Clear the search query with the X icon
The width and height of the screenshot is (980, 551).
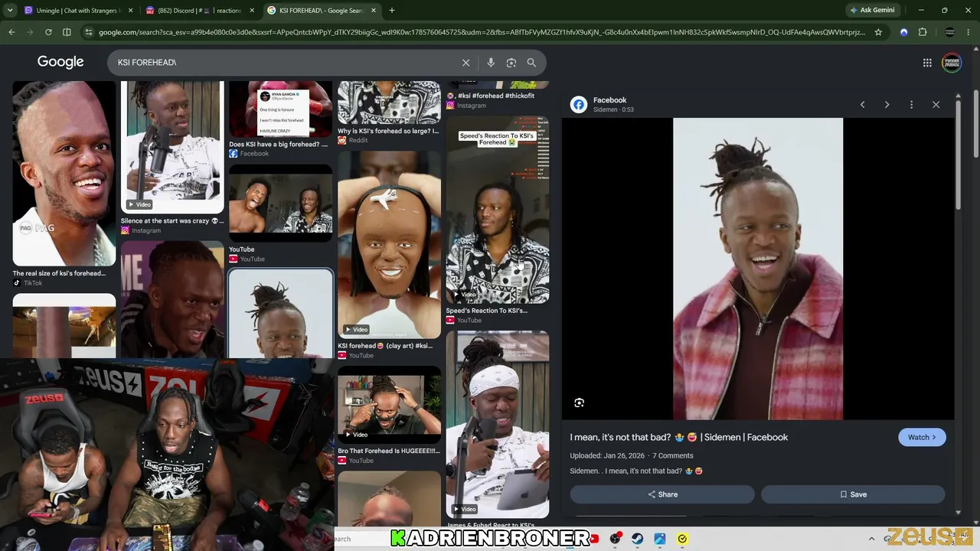coord(465,63)
